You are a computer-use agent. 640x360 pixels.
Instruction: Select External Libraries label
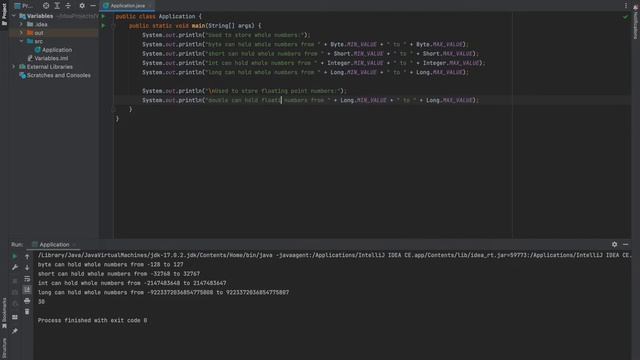coord(49,67)
